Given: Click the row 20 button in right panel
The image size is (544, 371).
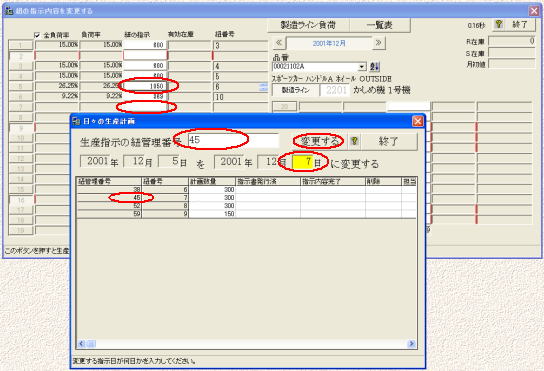Looking at the screenshot, I should click(284, 106).
